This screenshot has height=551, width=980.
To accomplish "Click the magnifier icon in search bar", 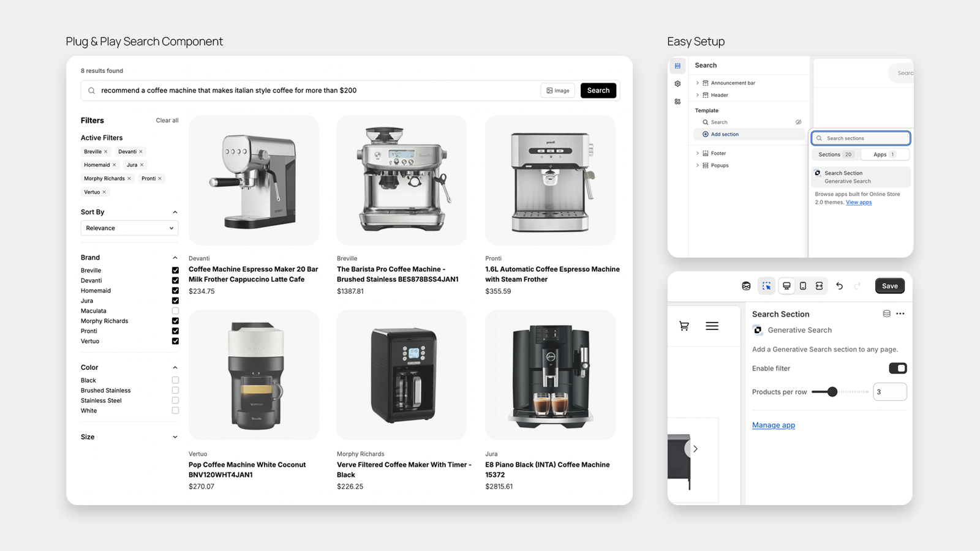I will click(x=91, y=91).
